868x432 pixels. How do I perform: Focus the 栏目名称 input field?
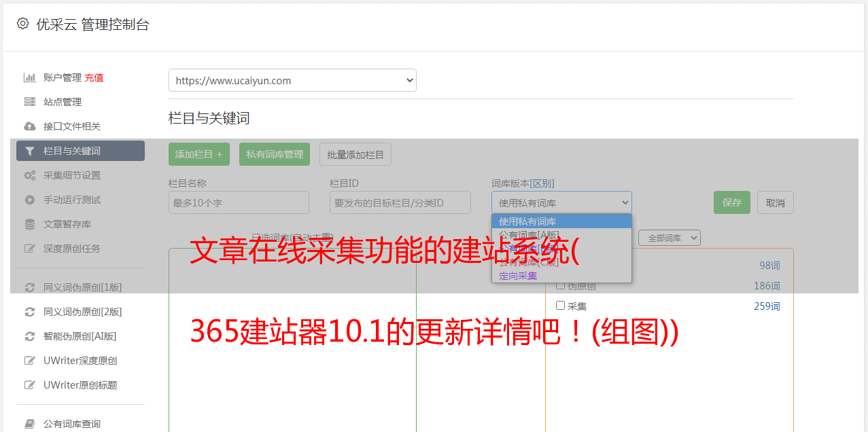click(239, 202)
